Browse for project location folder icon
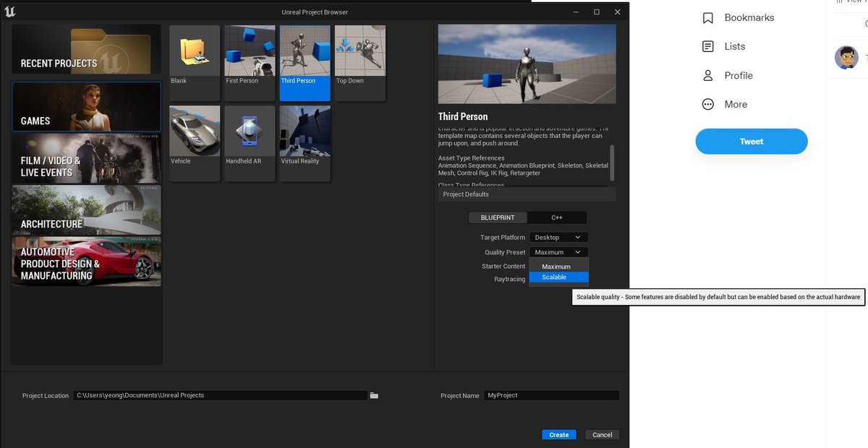Screen dimensions: 868x448 tap(374, 395)
